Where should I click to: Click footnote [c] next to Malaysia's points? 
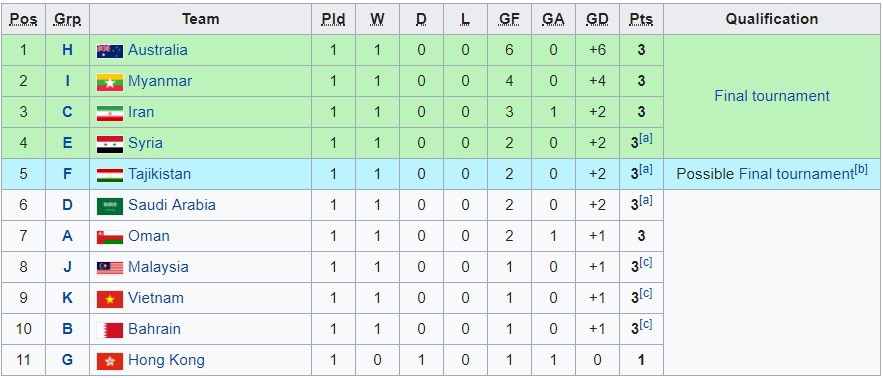click(x=645, y=262)
